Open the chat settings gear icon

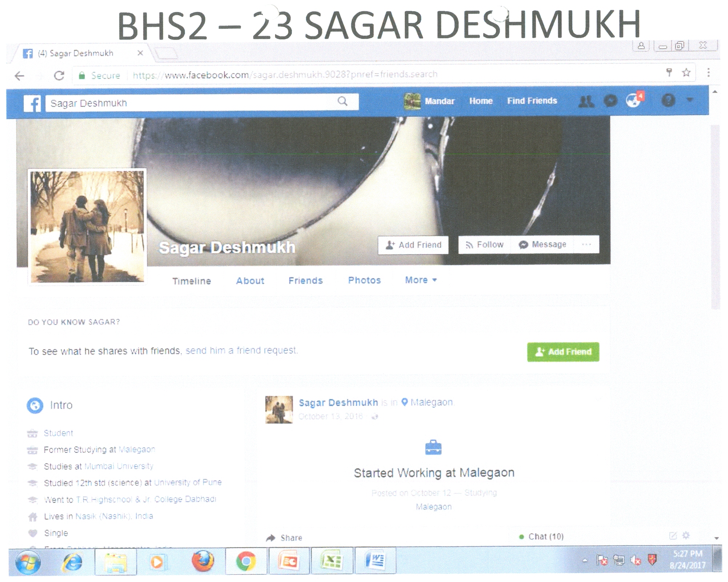pos(686,535)
